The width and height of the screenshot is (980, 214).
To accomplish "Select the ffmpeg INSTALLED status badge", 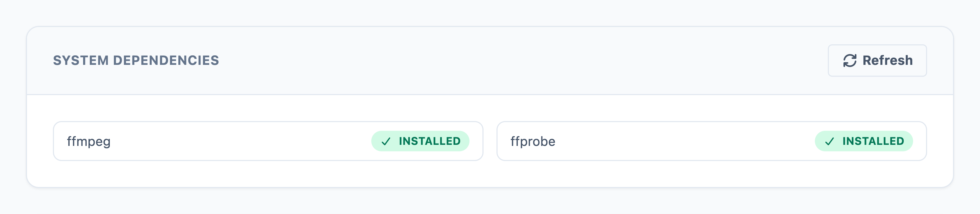I will click(420, 141).
